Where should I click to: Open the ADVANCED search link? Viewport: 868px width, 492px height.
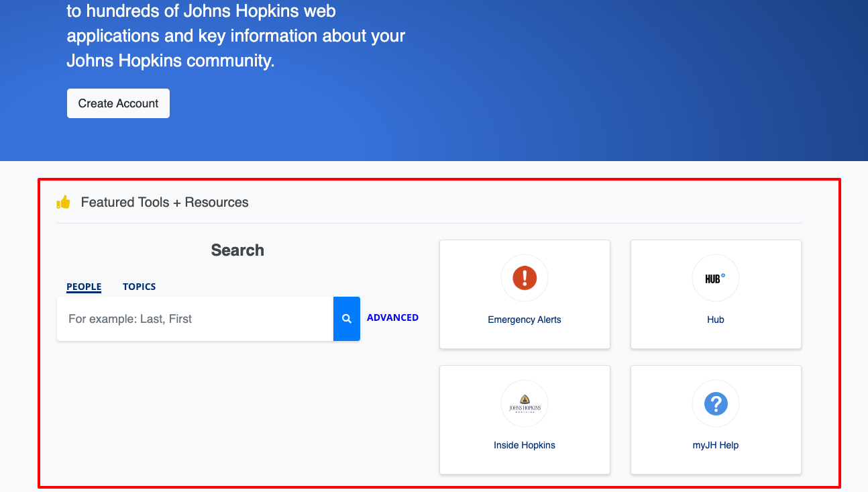tap(392, 317)
